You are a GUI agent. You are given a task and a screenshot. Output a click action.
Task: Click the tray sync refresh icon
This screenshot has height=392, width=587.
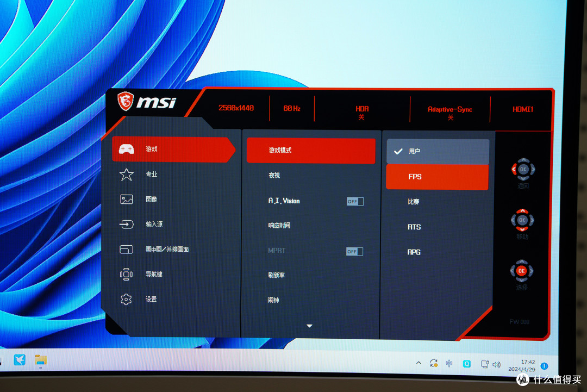pyautogui.click(x=434, y=363)
